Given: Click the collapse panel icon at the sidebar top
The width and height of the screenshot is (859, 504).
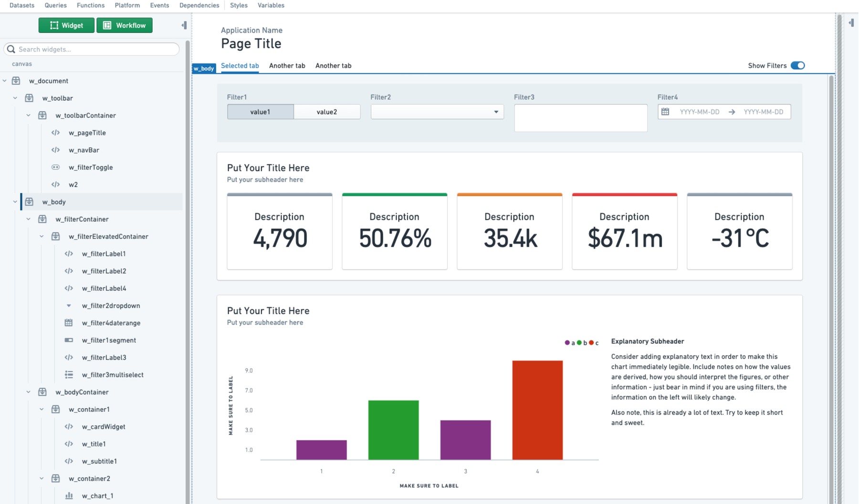Looking at the screenshot, I should (x=183, y=25).
